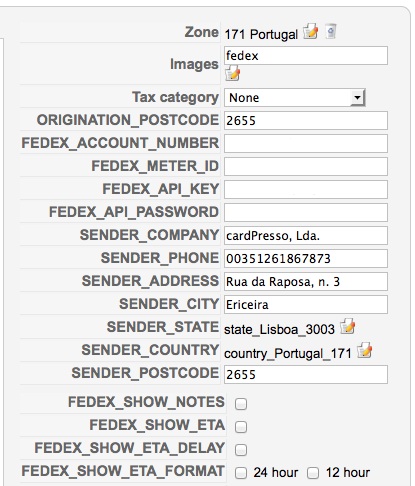Check the FEDEX_SHOW_ETA_DELAY option
415x486 pixels.
point(241,450)
